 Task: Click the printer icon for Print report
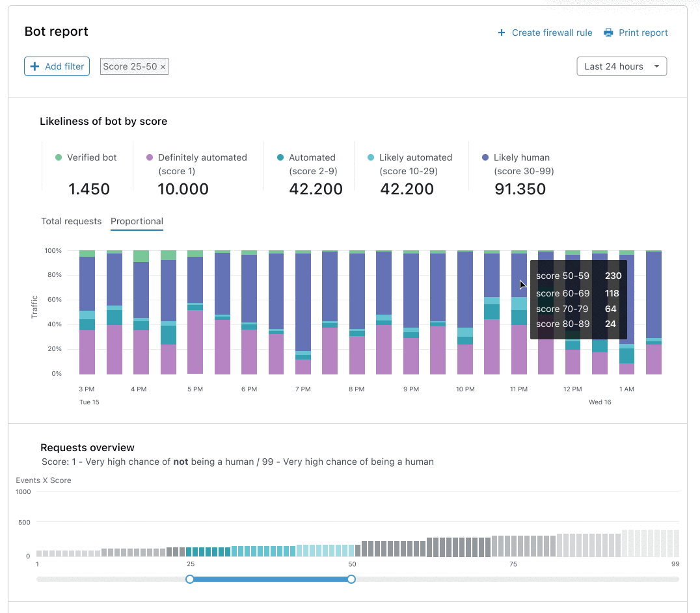(x=608, y=33)
